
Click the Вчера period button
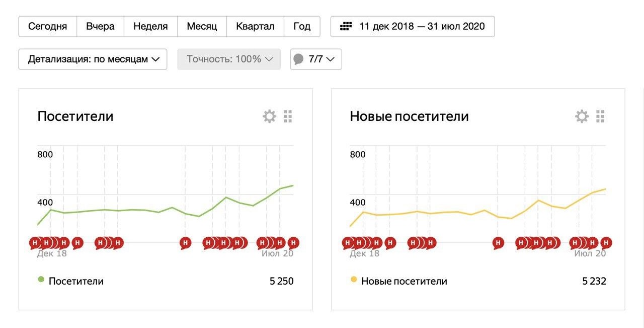[100, 27]
